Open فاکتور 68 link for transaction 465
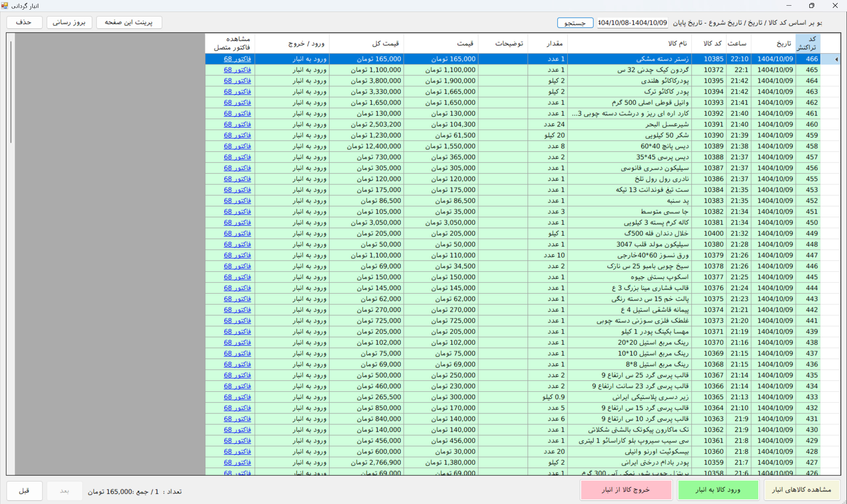The width and height of the screenshot is (847, 504). 237,70
